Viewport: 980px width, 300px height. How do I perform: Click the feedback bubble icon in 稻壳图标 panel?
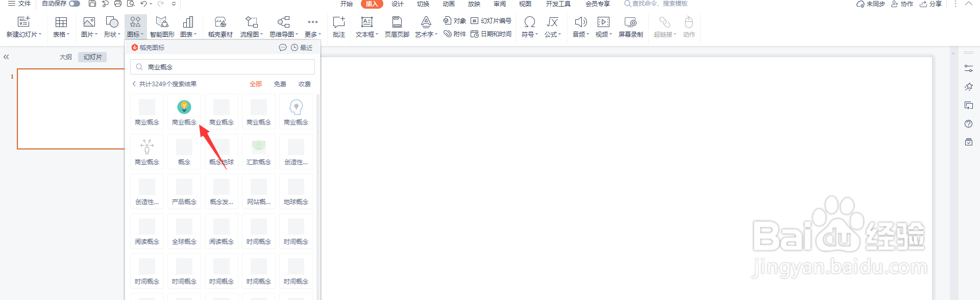[283, 47]
